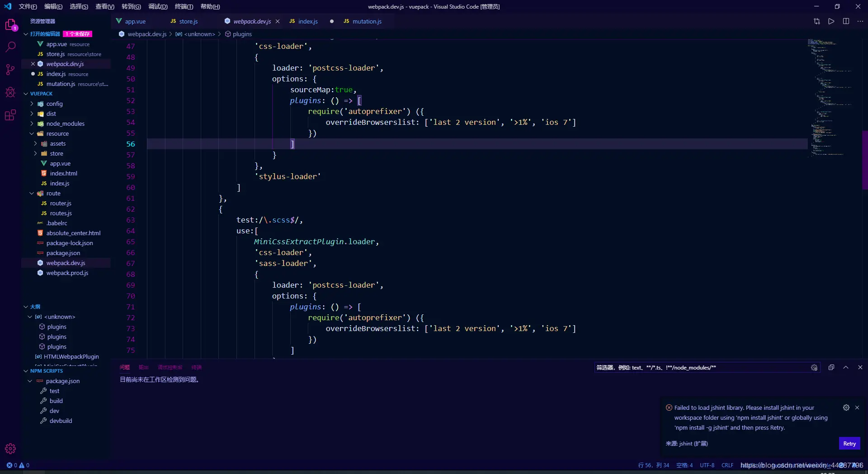
Task: Click the errors and warnings status indicator
Action: [18, 465]
